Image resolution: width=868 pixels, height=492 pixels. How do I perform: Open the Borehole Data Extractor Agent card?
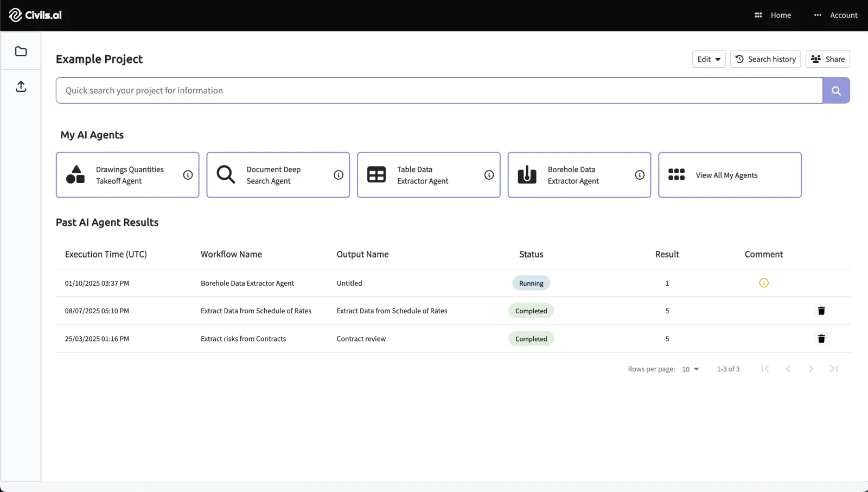(x=579, y=175)
